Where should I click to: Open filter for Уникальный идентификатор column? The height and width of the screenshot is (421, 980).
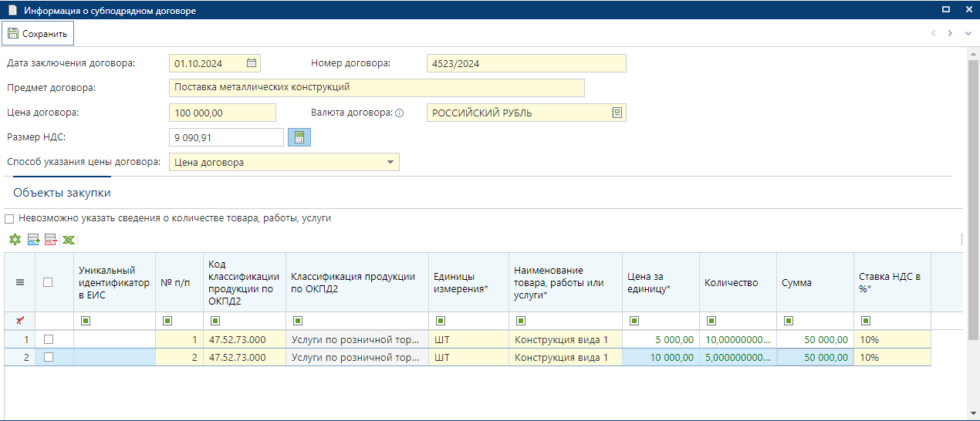(x=85, y=320)
